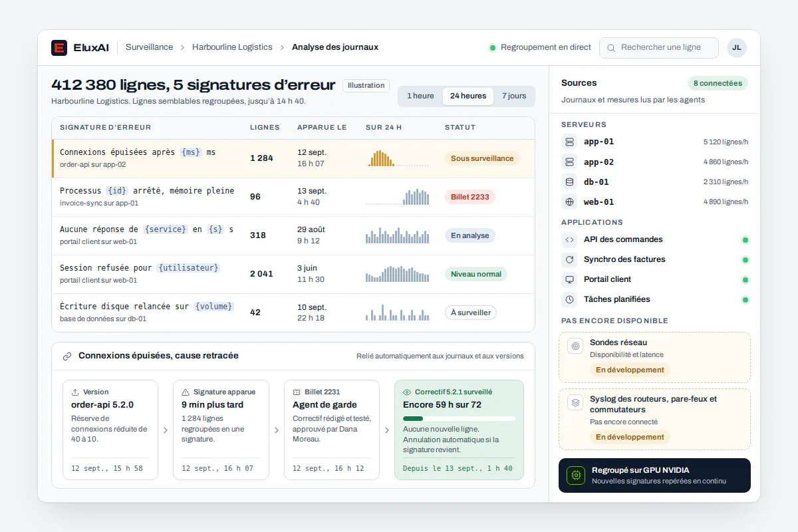The image size is (798, 532).
Task: Select the Connexions épuisées après {ms} row
Action: pos(293,158)
